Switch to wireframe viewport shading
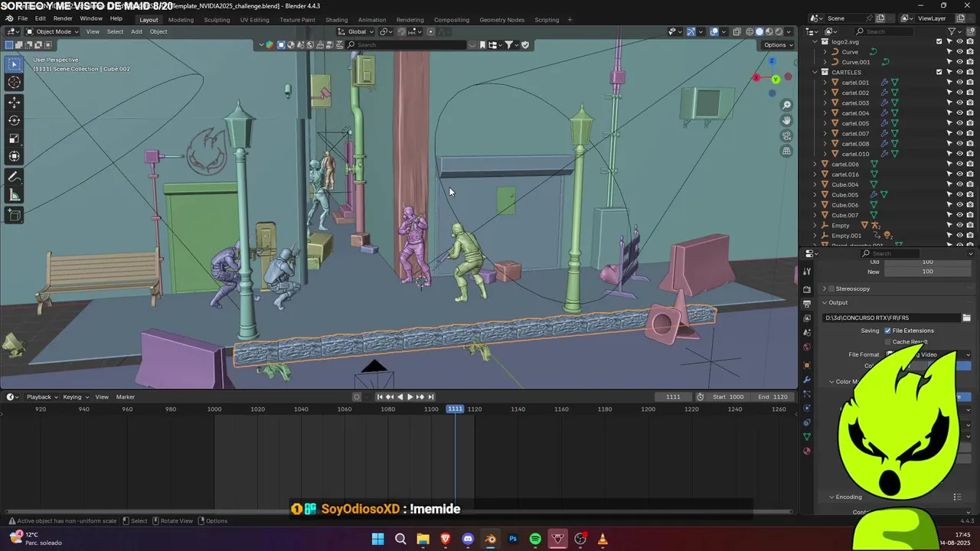The image size is (980, 551). [x=750, y=31]
